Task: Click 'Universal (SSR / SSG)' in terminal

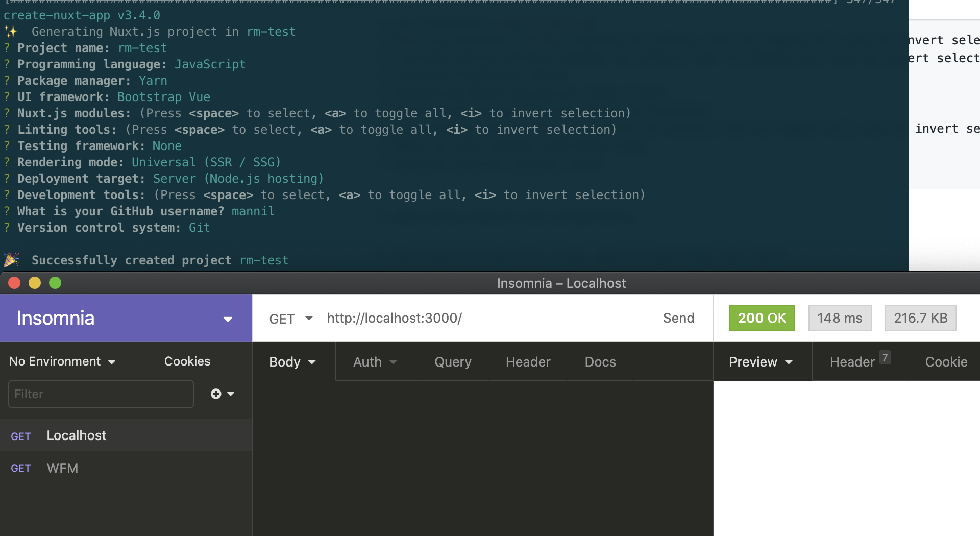Action: [x=206, y=162]
